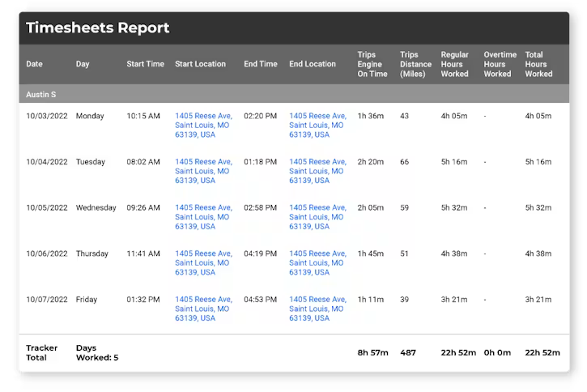Click the Friday day cell

coord(86,300)
